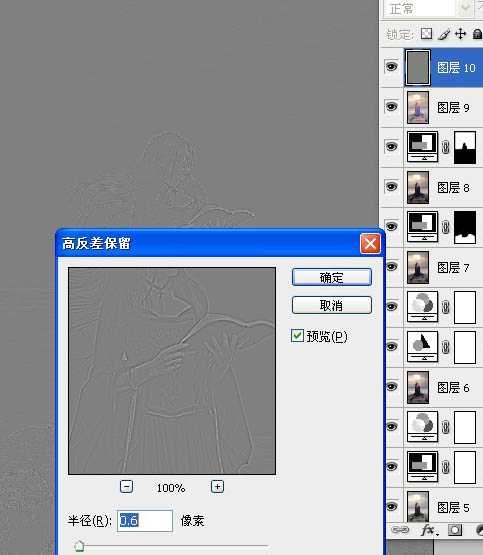This screenshot has width=483, height=555.
Task: Click the 图层 9 layer name
Action: pos(453,108)
